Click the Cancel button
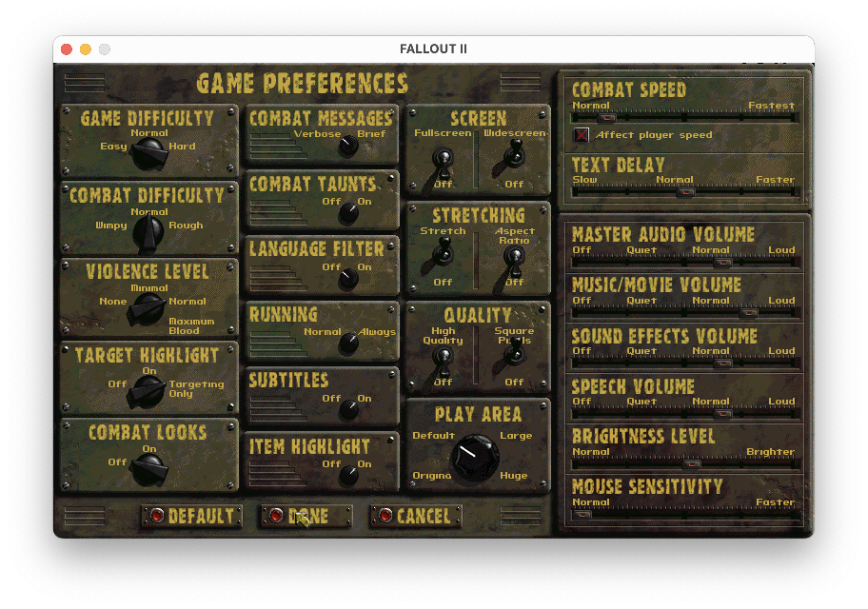The image size is (868, 609). [417, 516]
